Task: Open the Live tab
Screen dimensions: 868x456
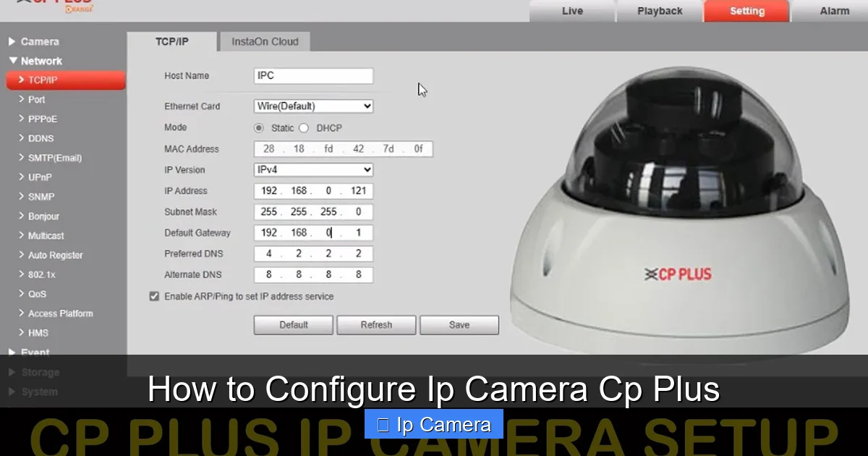Action: tap(572, 11)
